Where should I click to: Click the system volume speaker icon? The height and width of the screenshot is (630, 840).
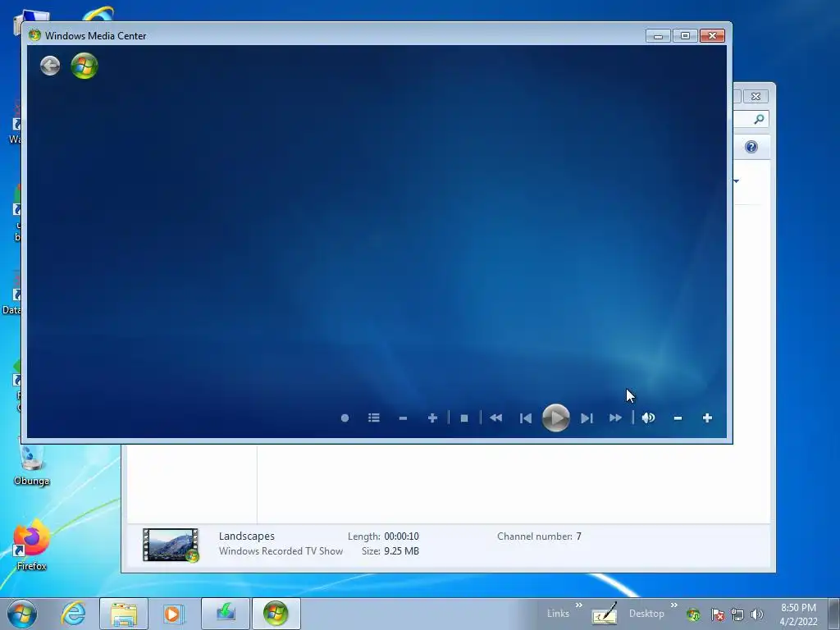(x=756, y=614)
